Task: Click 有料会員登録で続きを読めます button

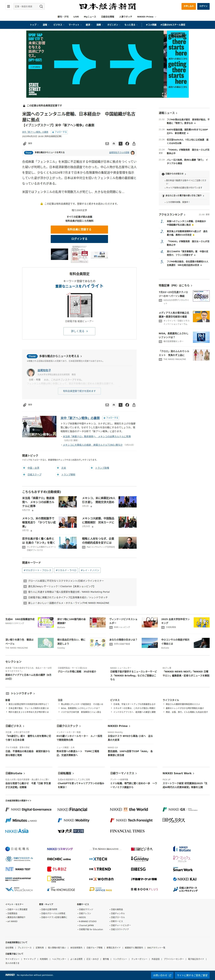Action: coord(79,391)
